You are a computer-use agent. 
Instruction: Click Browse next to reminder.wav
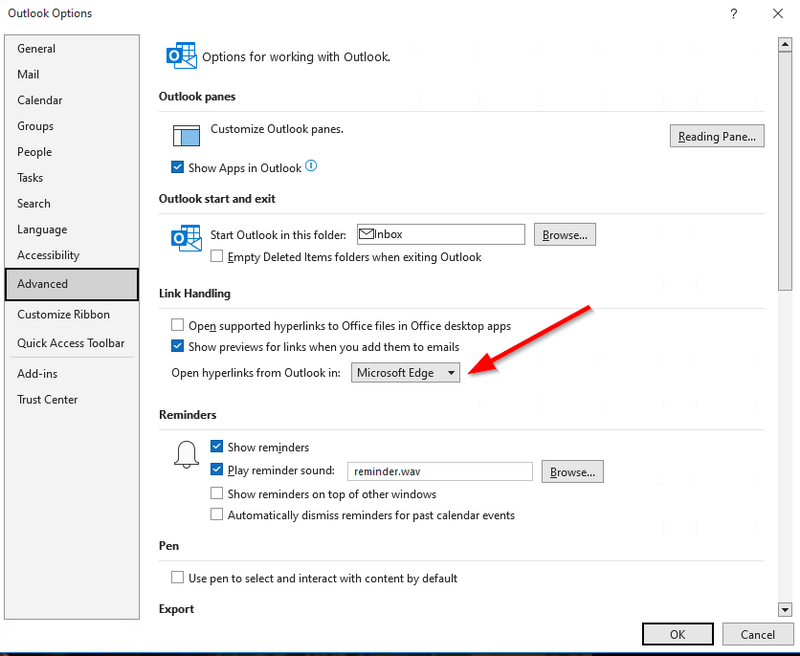pos(572,471)
